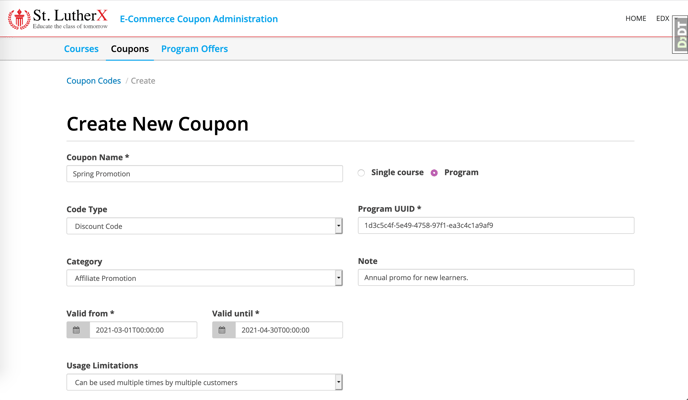
Task: Open the Valid until calendar icon
Action: pos(223,330)
